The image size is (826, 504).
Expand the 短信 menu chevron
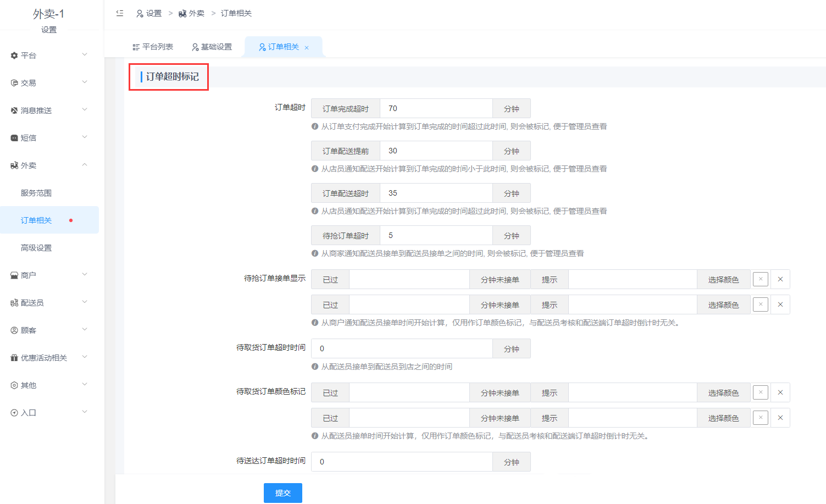pos(85,137)
